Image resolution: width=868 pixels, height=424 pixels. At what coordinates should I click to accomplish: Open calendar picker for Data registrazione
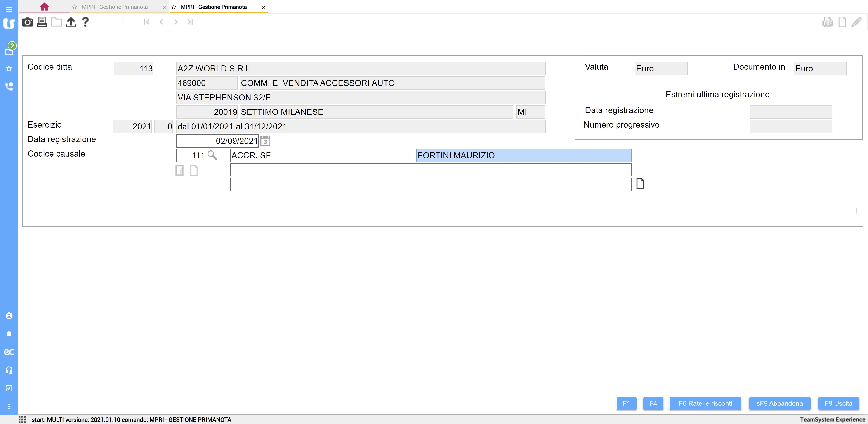click(265, 141)
